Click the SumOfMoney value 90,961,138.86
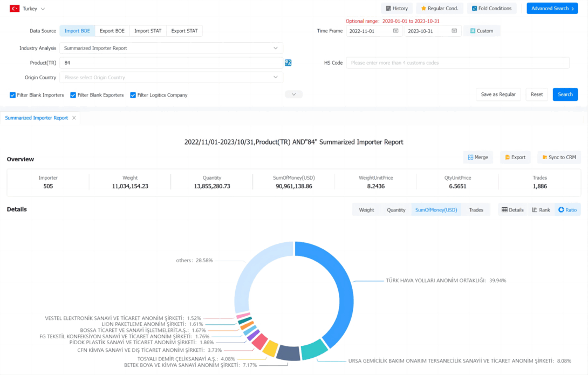This screenshot has width=588, height=375. pyautogui.click(x=294, y=186)
